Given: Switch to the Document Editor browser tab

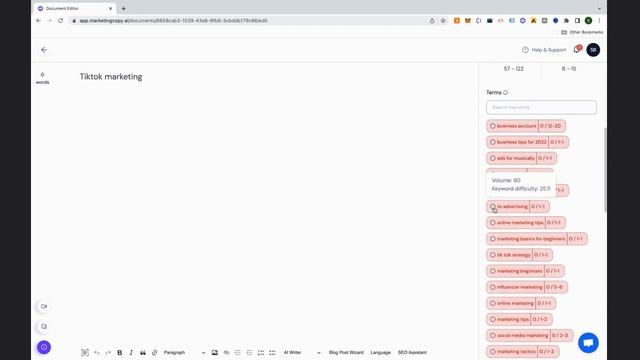Looking at the screenshot, I should tap(75, 9).
